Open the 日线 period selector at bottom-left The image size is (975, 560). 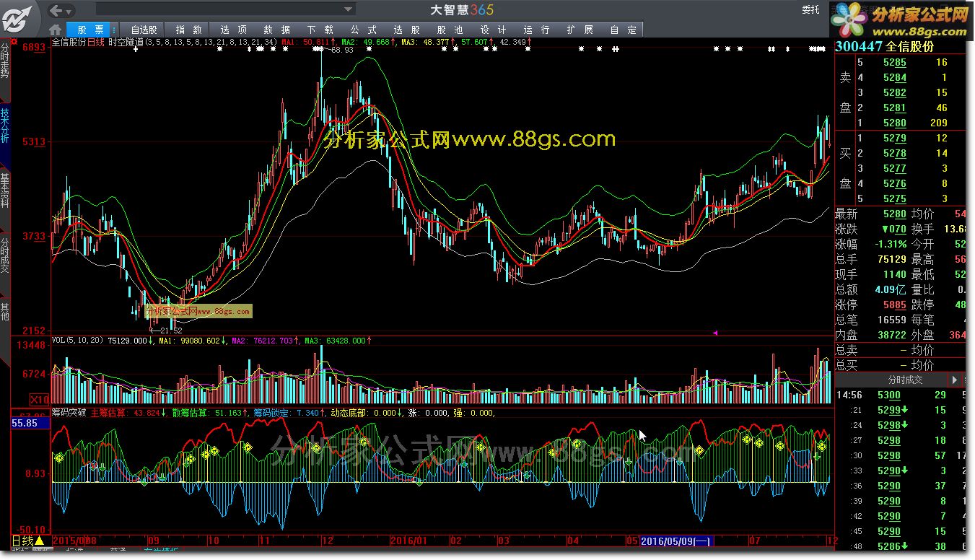(28, 541)
